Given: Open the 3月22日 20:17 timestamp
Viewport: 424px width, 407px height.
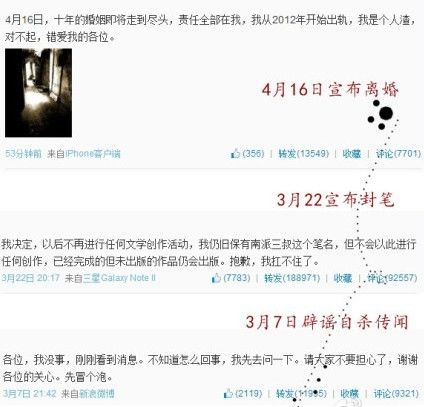Looking at the screenshot, I should coord(30,278).
